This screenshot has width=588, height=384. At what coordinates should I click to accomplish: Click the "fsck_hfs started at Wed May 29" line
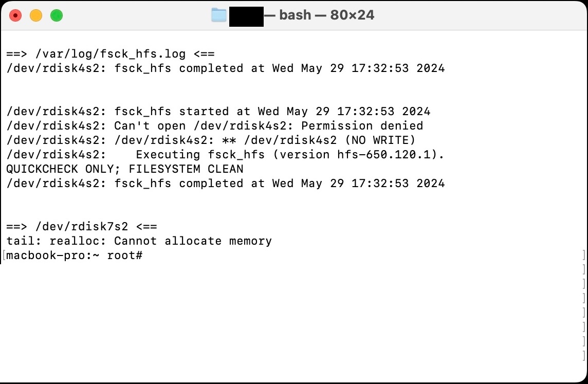tap(218, 112)
